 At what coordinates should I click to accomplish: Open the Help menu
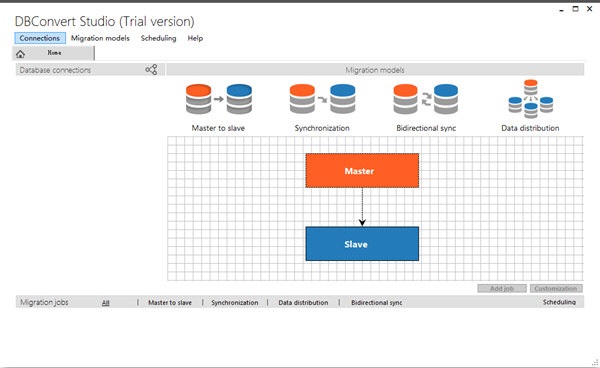click(195, 38)
